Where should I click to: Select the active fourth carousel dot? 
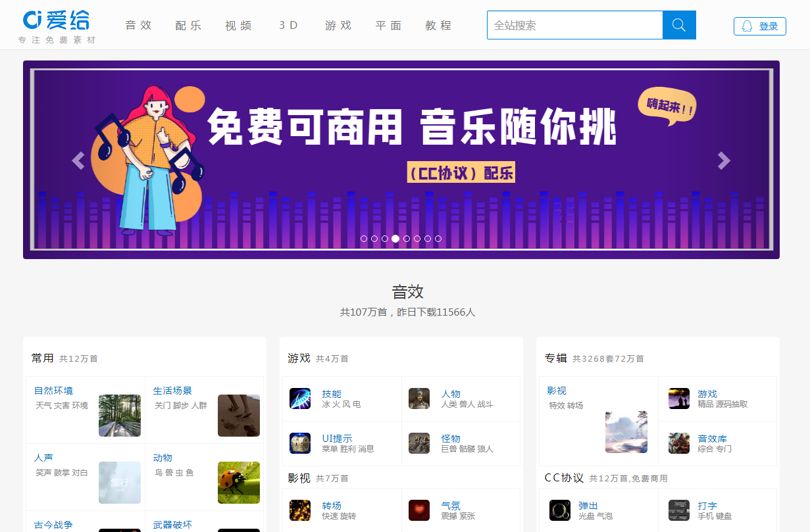pyautogui.click(x=395, y=239)
